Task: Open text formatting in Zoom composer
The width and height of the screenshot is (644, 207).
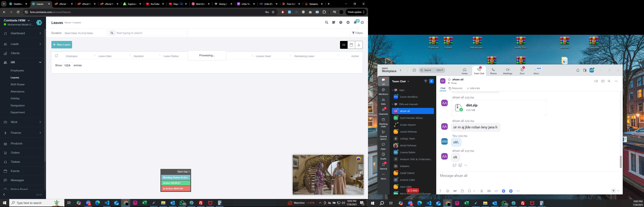Action: click(x=440, y=191)
